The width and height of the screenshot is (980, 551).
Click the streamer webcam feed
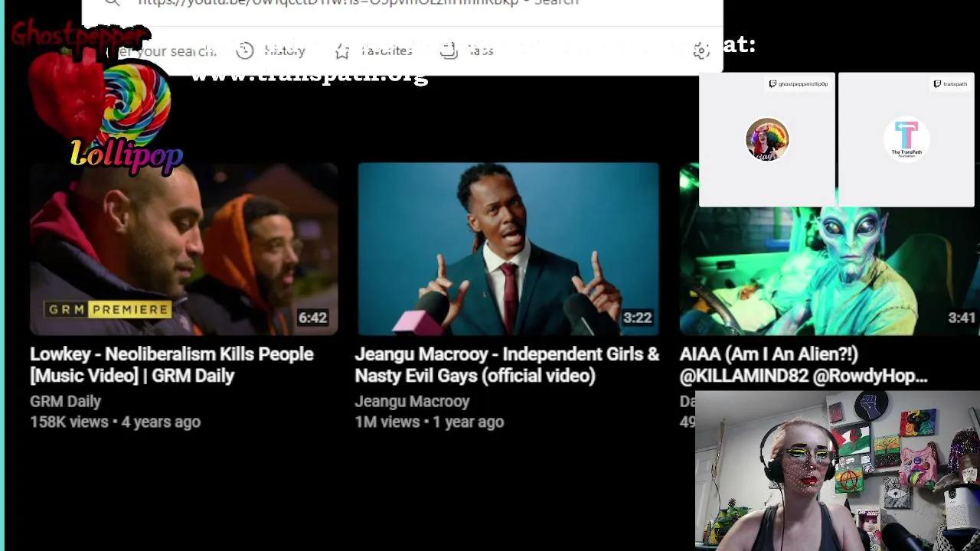[838, 471]
